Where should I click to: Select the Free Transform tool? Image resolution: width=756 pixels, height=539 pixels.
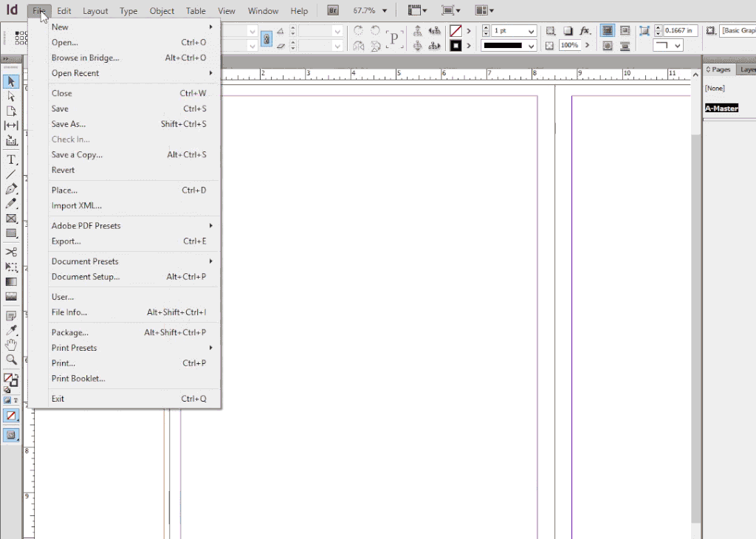[x=10, y=267]
